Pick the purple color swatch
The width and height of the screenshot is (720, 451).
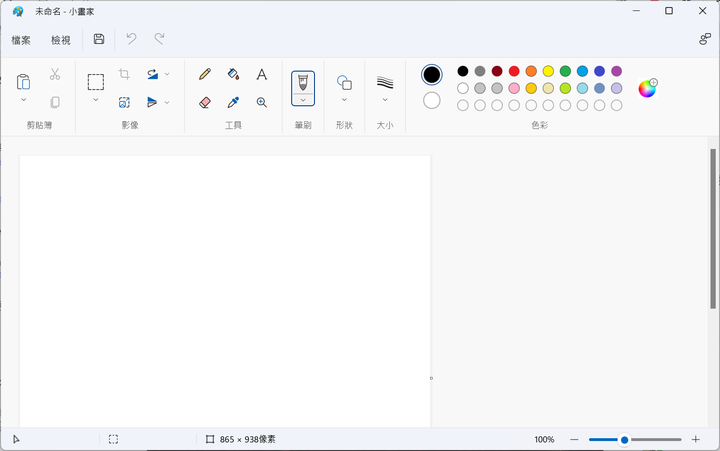(x=617, y=71)
